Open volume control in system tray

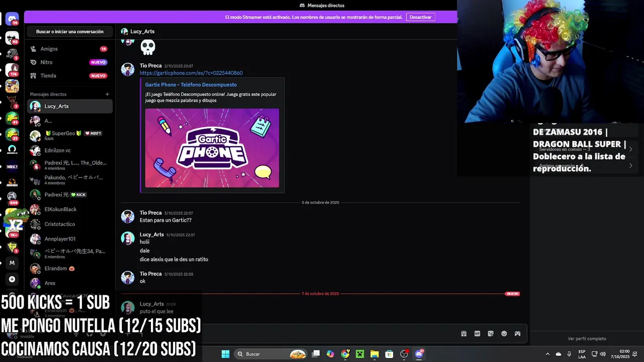603,354
